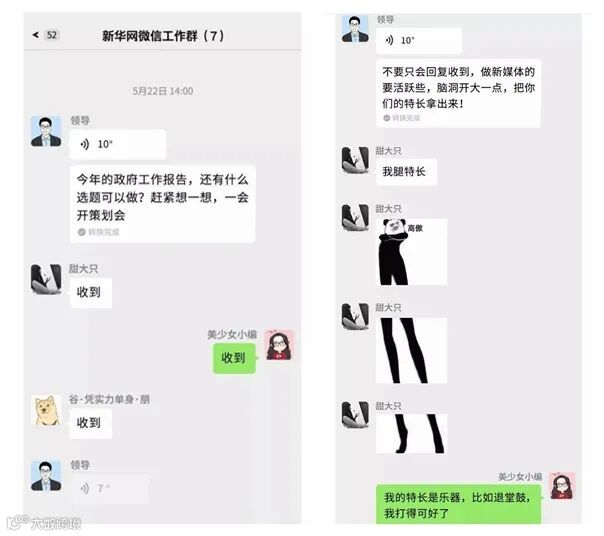Play the leader's 7-second voice message
Image resolution: width=604 pixels, height=536 pixels.
click(x=109, y=489)
